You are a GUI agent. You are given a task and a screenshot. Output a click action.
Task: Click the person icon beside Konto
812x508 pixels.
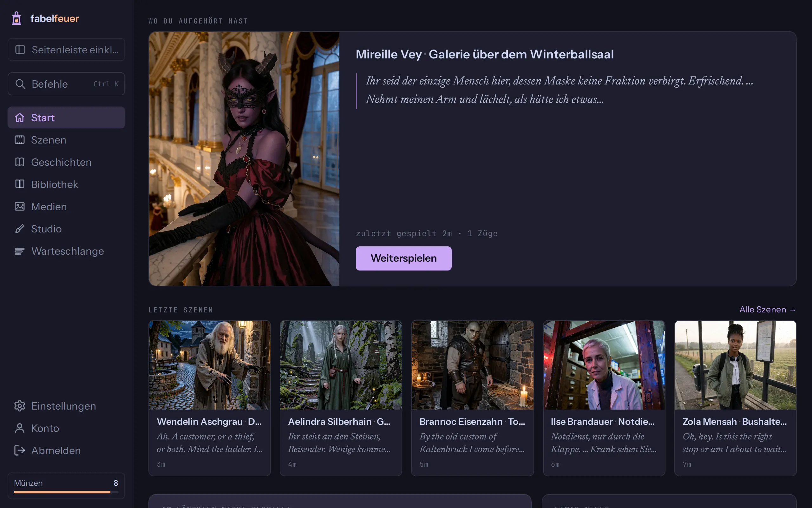point(19,428)
